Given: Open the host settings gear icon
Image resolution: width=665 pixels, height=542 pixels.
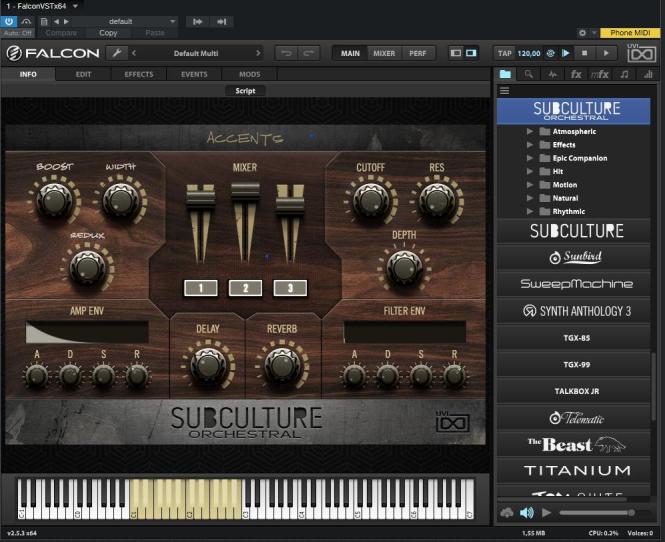Looking at the screenshot, I should (x=582, y=33).
